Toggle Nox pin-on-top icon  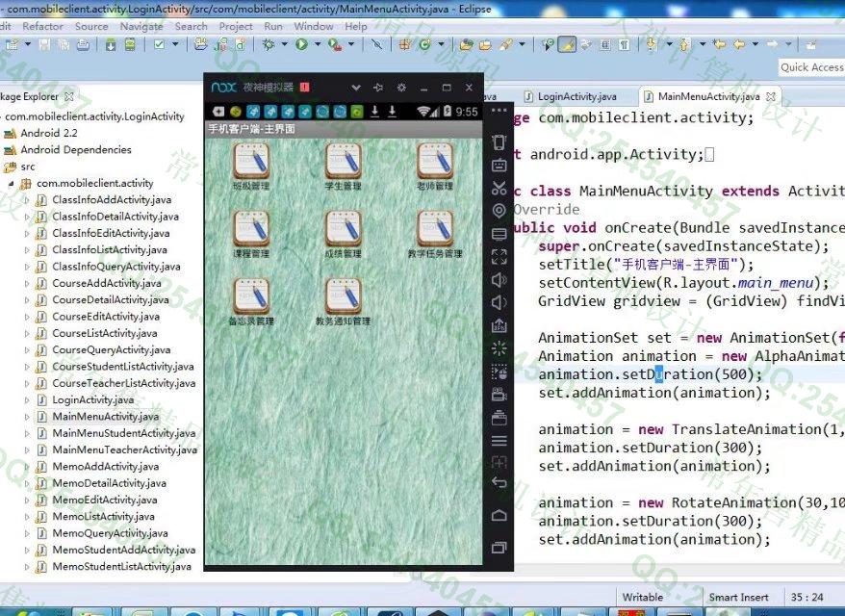coord(378,88)
